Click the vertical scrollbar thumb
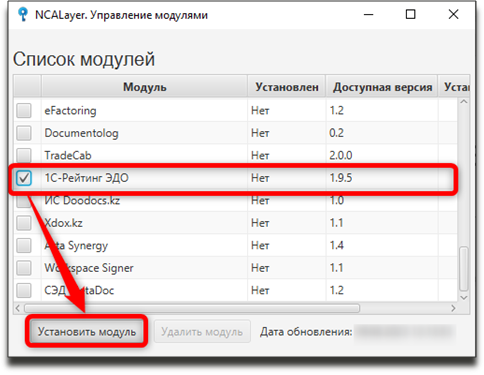This screenshot has width=484, height=375. point(464,269)
